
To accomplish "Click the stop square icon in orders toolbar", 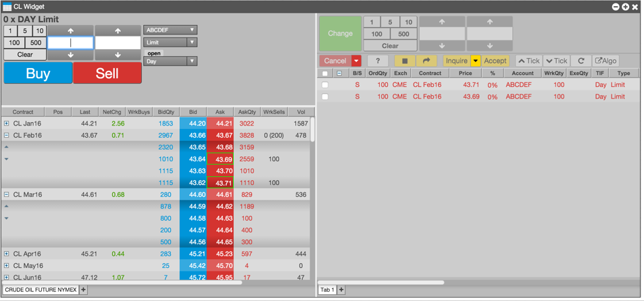I will point(405,61).
